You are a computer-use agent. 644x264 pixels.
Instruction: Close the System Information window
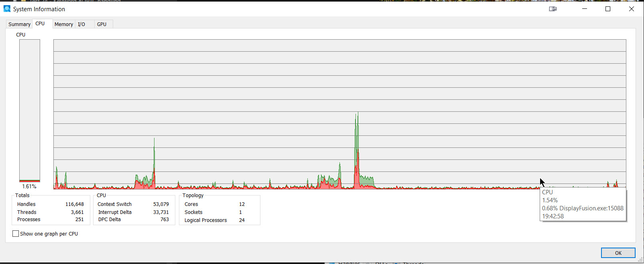632,9
